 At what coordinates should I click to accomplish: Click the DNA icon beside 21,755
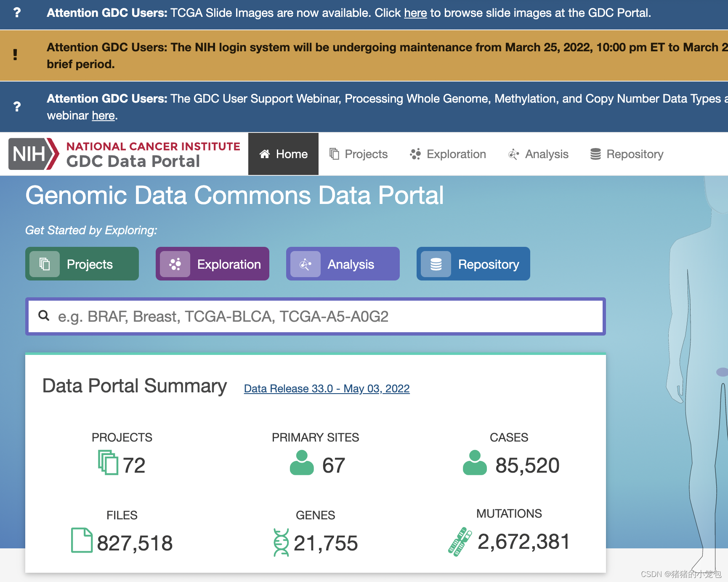[281, 542]
